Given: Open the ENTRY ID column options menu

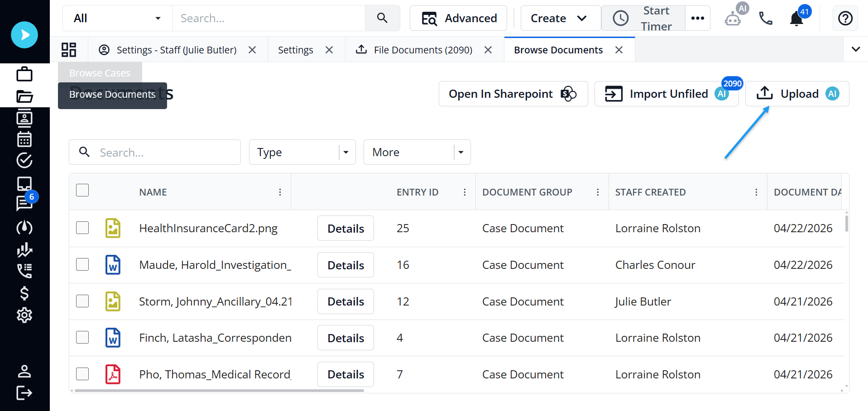Looking at the screenshot, I should point(465,192).
